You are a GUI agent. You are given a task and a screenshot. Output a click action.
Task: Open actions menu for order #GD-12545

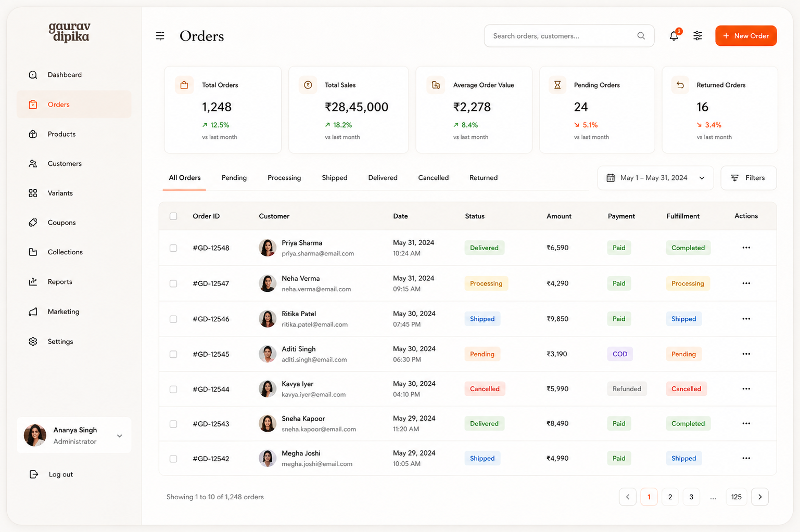pos(746,354)
